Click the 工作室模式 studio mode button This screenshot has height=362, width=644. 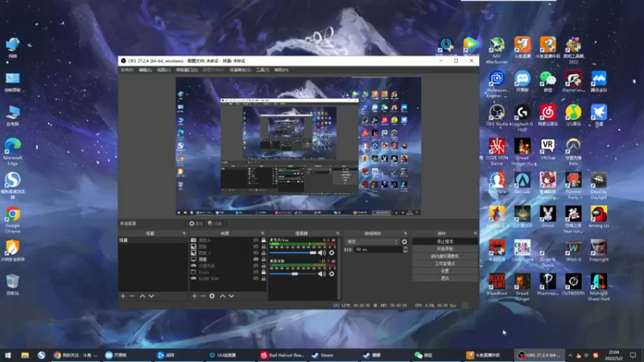445,264
